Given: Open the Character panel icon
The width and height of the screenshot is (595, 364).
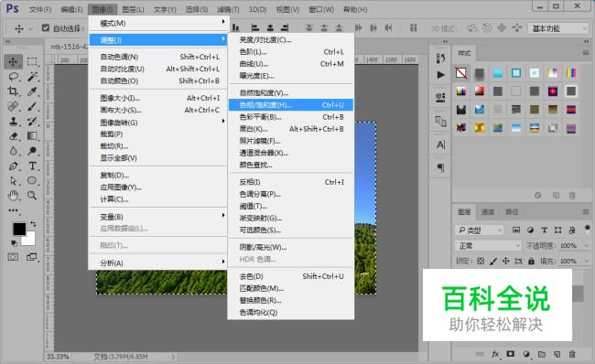Looking at the screenshot, I should 440,145.
